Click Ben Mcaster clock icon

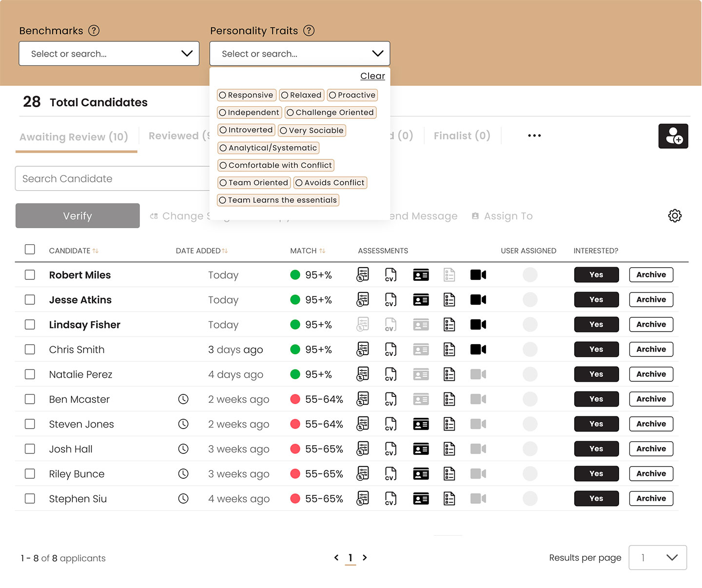[183, 399]
